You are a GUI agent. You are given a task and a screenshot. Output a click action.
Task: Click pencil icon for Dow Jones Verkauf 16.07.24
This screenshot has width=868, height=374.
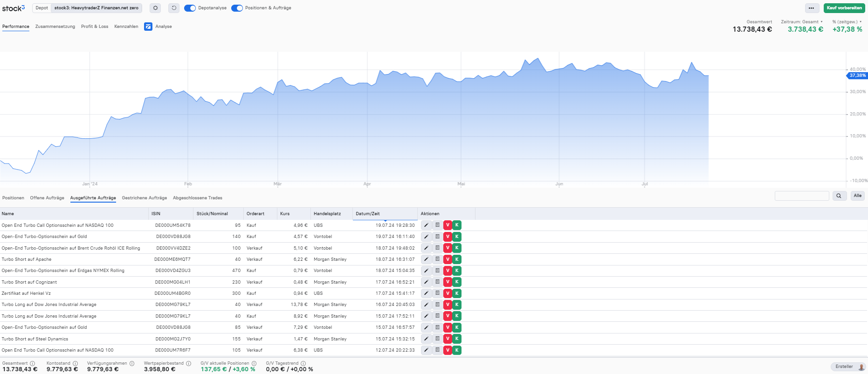(x=426, y=305)
